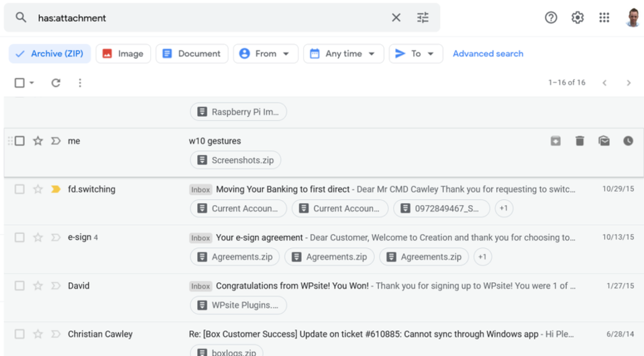Image resolution: width=644 pixels, height=356 pixels.
Task: Mark David email as important
Action: (x=56, y=286)
